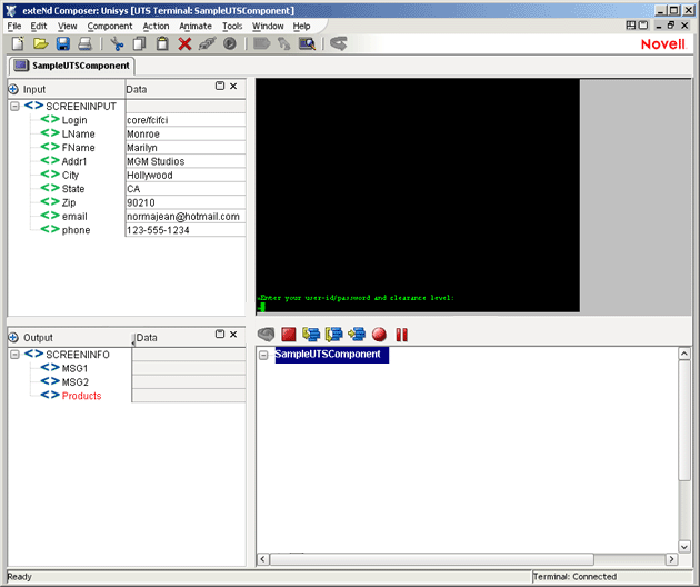Collapse the SCREENINPUT tree node

pos(15,106)
